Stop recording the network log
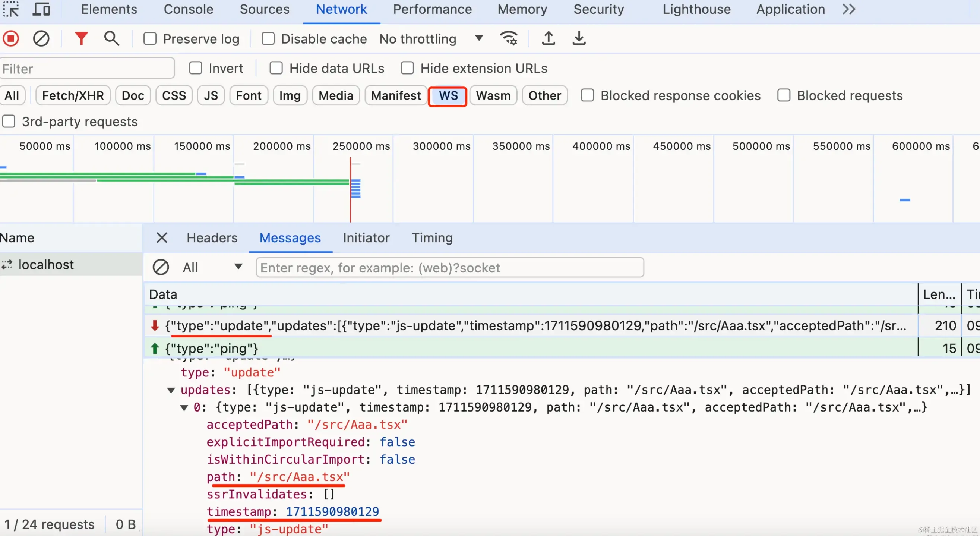The image size is (980, 536). pyautogui.click(x=11, y=38)
